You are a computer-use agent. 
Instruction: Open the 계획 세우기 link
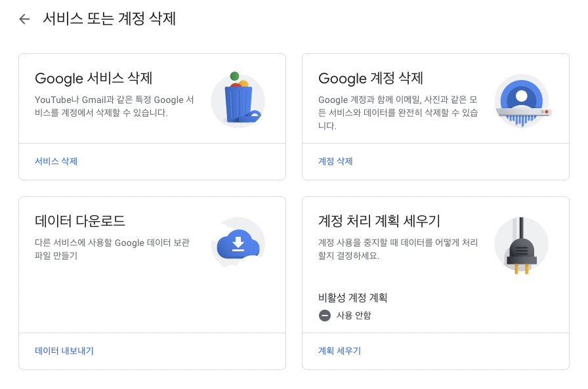pyautogui.click(x=339, y=351)
